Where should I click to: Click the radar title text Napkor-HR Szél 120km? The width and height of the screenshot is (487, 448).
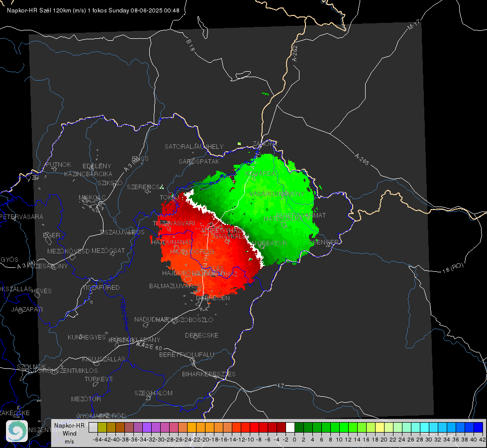[x=39, y=10]
